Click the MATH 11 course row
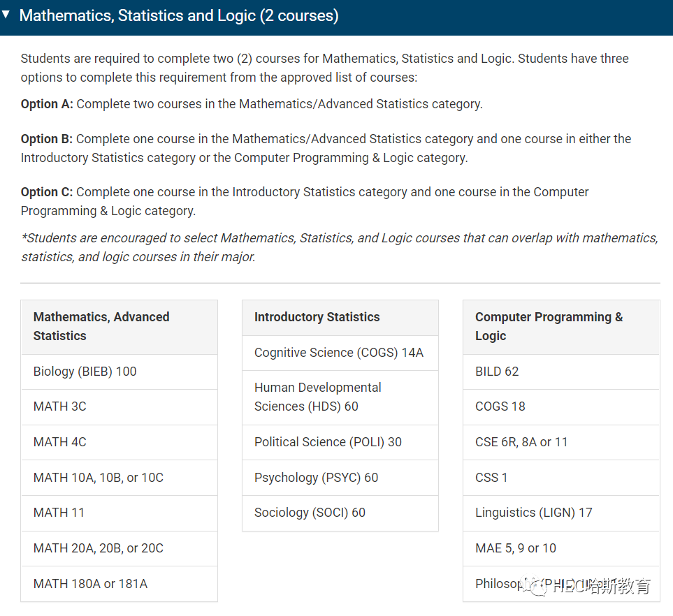This screenshot has width=673, height=616. (x=120, y=513)
